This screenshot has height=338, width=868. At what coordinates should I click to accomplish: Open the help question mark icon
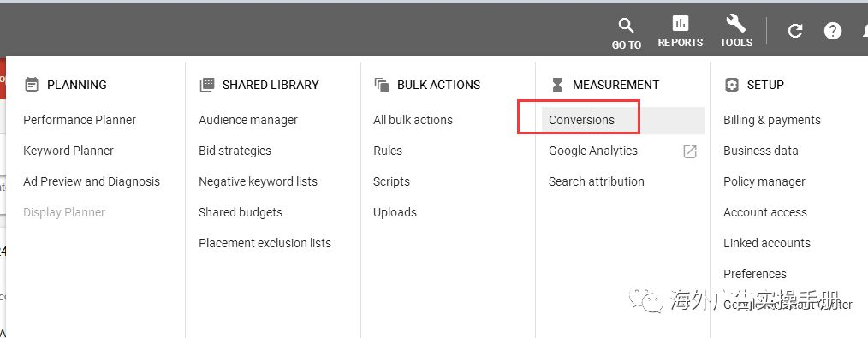click(x=833, y=31)
